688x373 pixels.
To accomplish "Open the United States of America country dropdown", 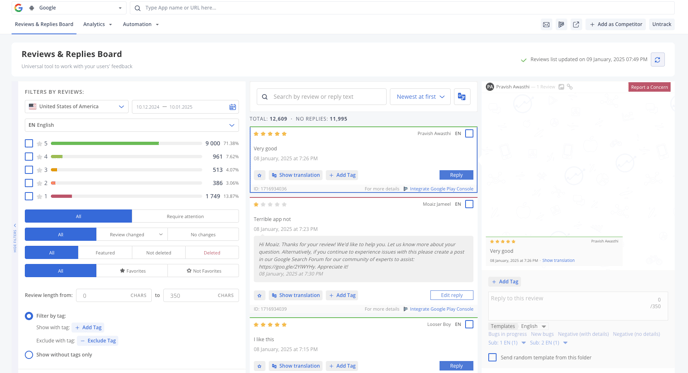I will 76,107.
